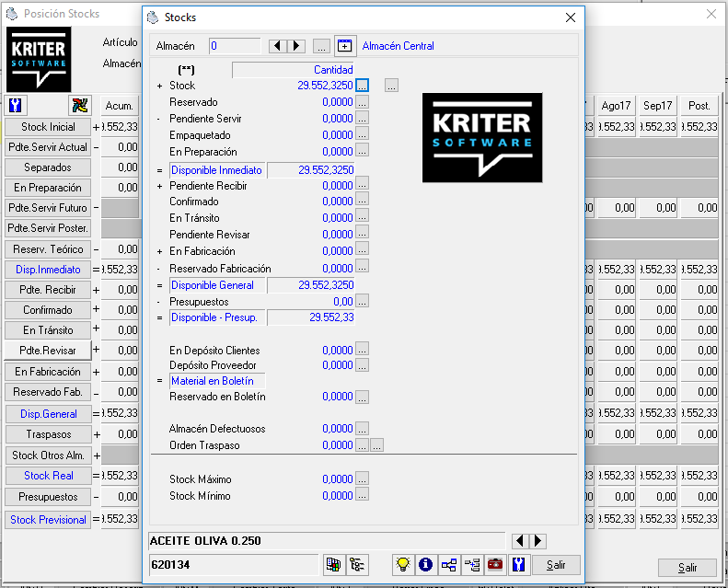Open Almacén Defectuosos ellipsis button
The width and height of the screenshot is (728, 588).
pyautogui.click(x=362, y=429)
